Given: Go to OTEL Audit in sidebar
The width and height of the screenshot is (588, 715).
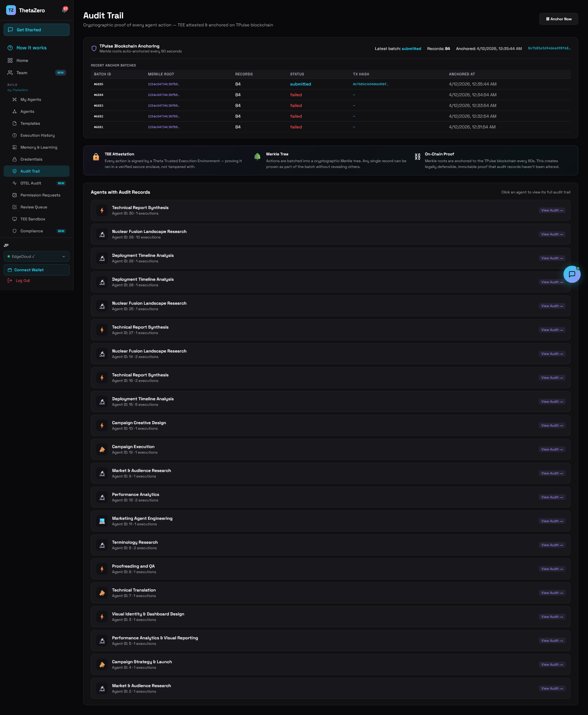Looking at the screenshot, I should pyautogui.click(x=31, y=183).
